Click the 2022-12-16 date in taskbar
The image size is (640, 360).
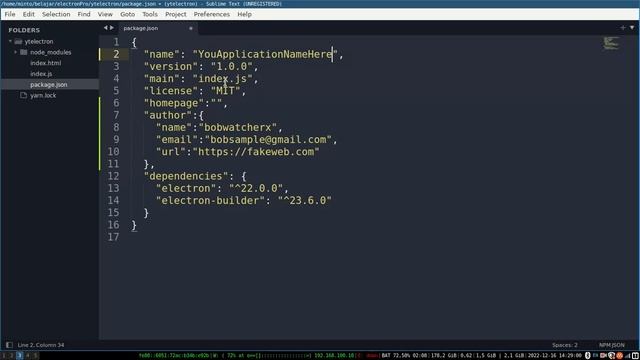[x=541, y=356]
